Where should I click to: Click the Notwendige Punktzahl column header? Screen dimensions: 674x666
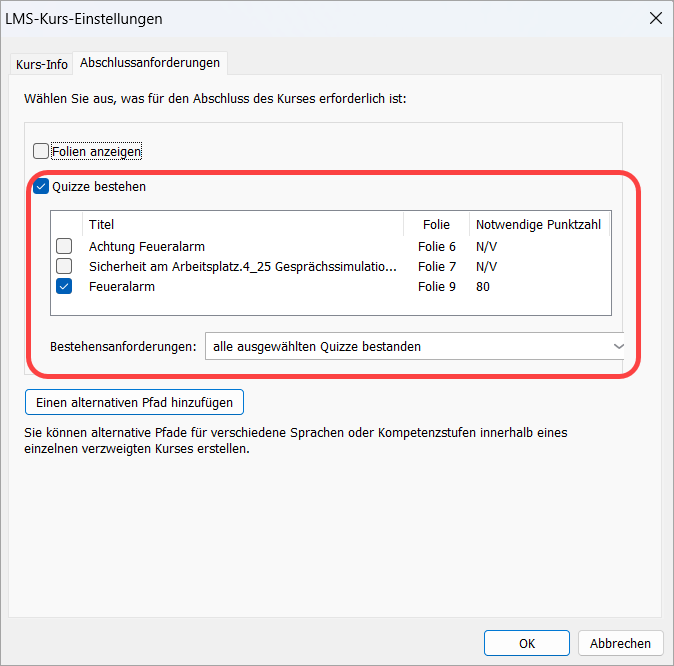tap(538, 224)
